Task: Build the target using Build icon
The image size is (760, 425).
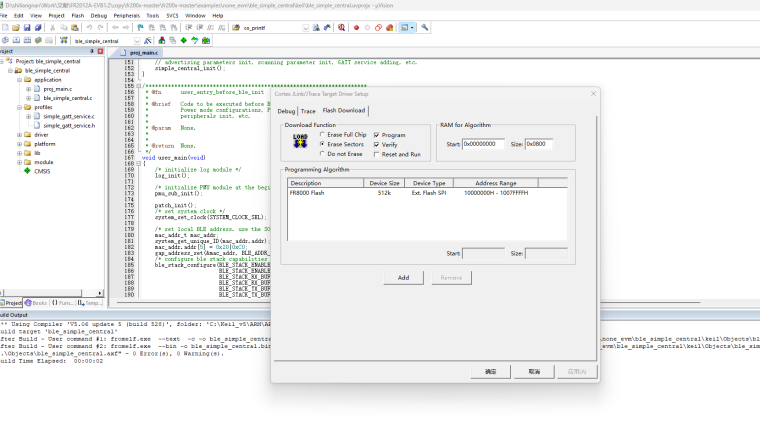Action: click(16, 41)
